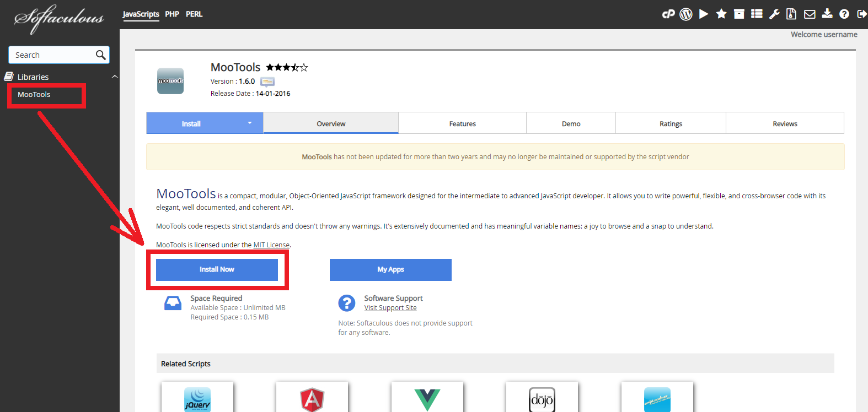Image resolution: width=868 pixels, height=412 pixels.
Task: Click the envelope email settings icon
Action: click(x=810, y=14)
